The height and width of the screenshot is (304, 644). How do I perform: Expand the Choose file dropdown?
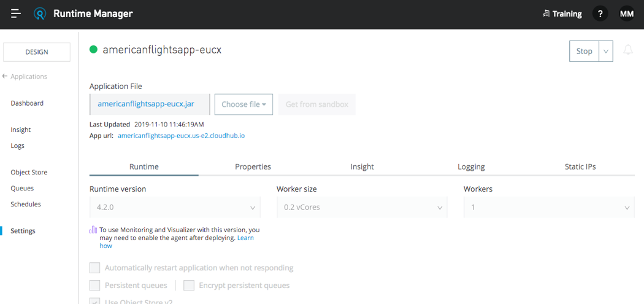pos(244,104)
